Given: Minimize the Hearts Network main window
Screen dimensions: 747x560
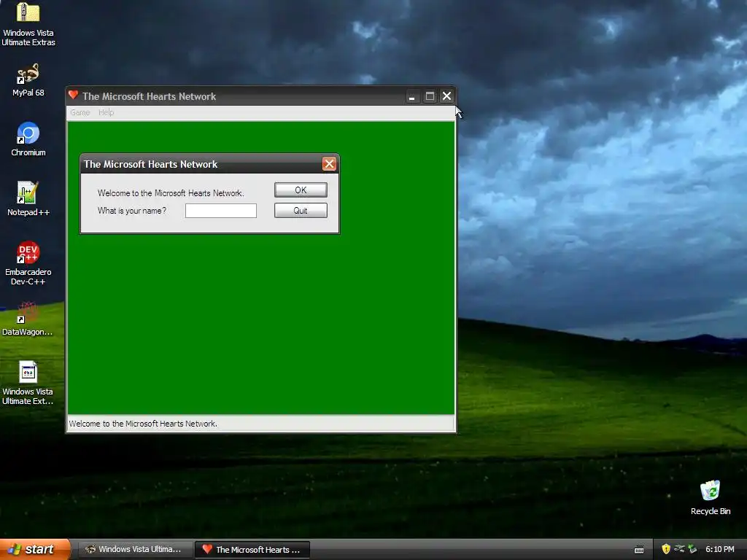Looking at the screenshot, I should 412,97.
